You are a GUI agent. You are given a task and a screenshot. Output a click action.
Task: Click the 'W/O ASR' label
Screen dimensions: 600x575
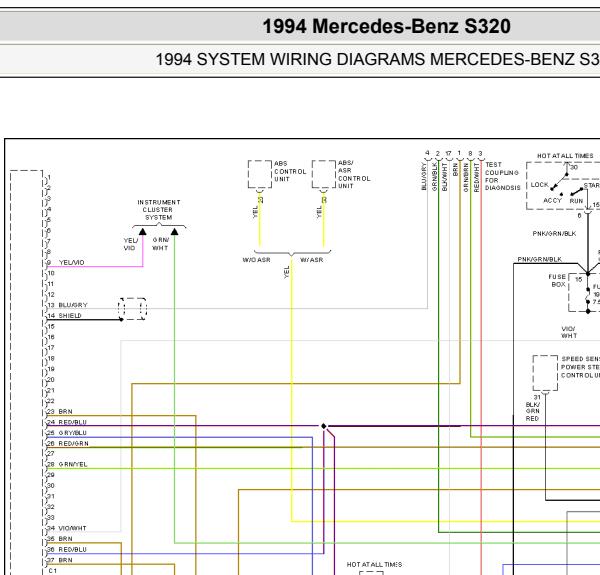(x=256, y=260)
